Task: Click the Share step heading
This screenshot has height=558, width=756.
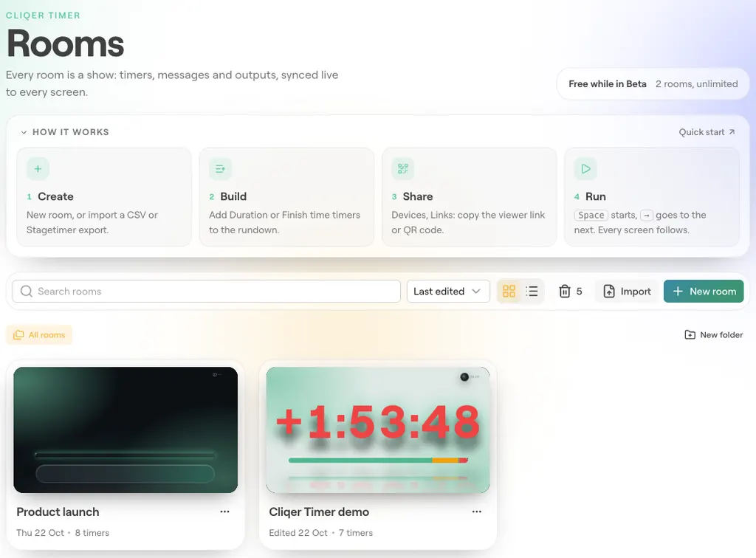Action: coord(418,196)
